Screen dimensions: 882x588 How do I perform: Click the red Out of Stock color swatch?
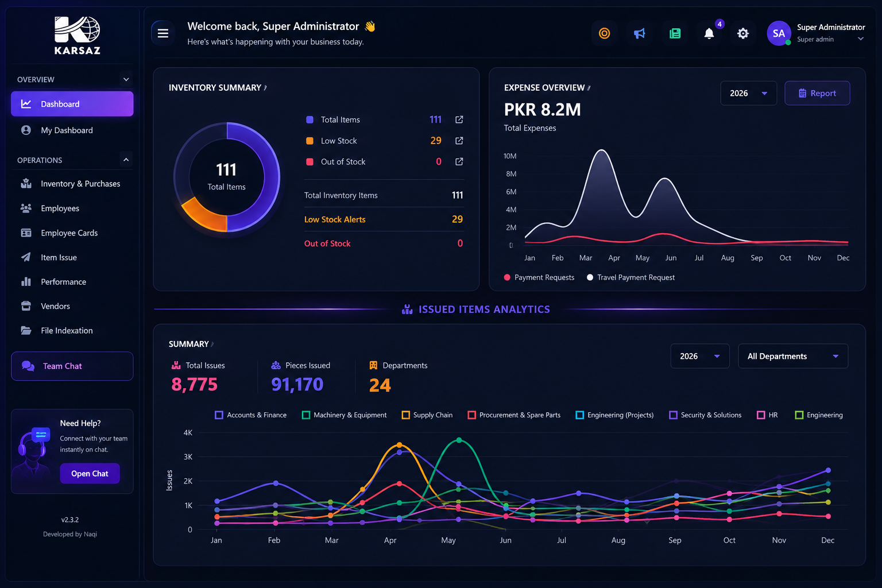[310, 162]
